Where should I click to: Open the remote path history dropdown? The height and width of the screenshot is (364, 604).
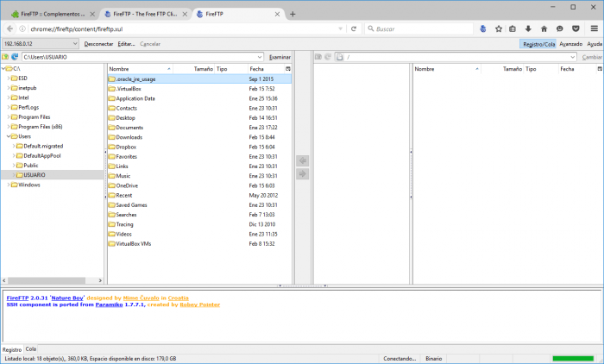point(573,57)
